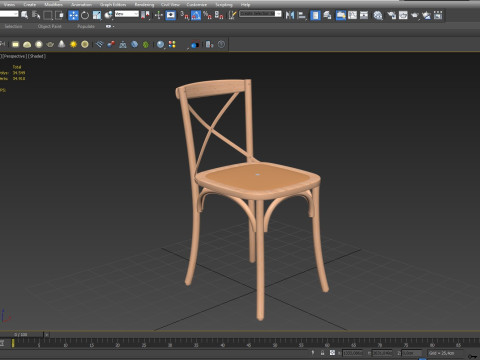Click Use Pivot Point Center icon
This screenshot has height=360, width=480.
click(145, 15)
